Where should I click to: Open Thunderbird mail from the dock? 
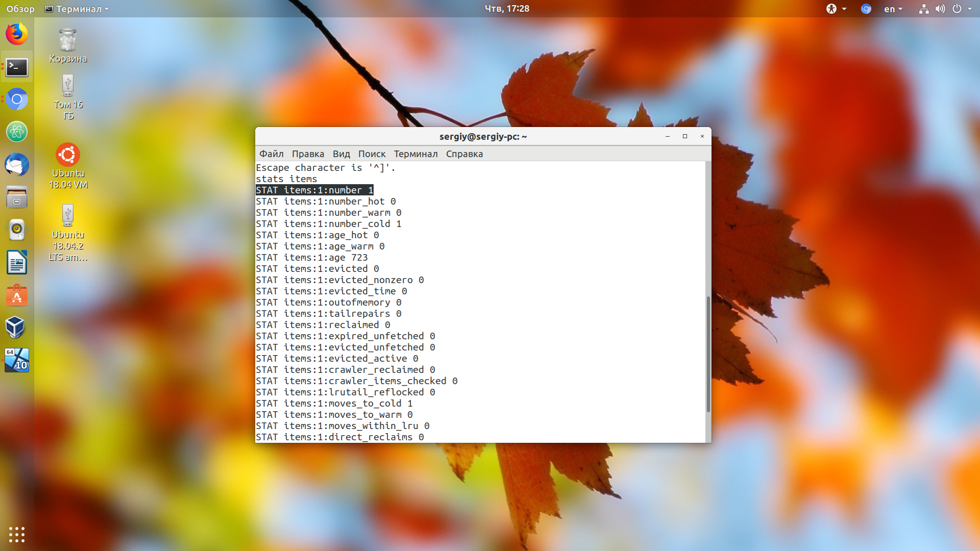click(x=17, y=165)
